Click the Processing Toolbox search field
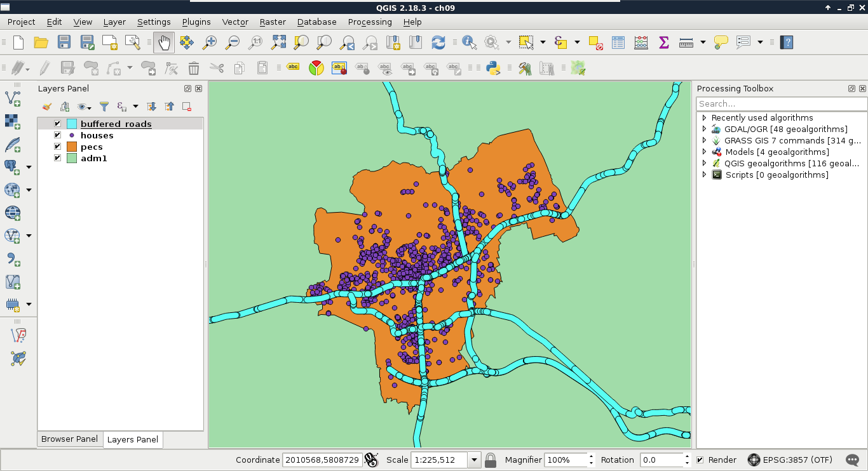This screenshot has width=868, height=471. point(781,103)
